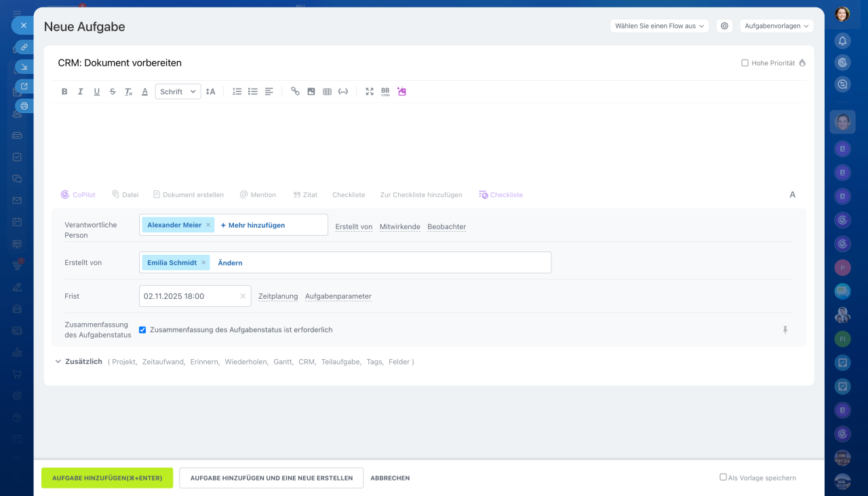Screen dimensions: 868x496
Task: Select the Beobachter role link
Action: point(446,226)
